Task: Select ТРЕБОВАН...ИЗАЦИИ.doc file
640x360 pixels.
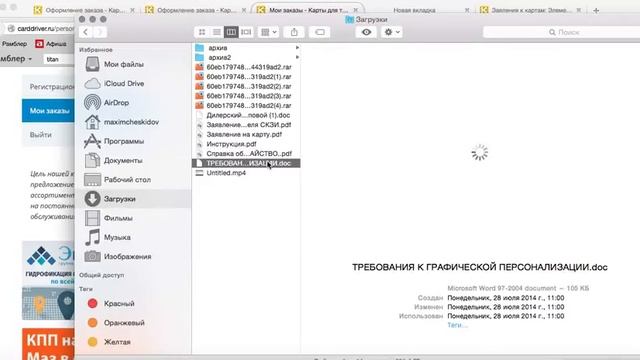Action: coord(246,163)
